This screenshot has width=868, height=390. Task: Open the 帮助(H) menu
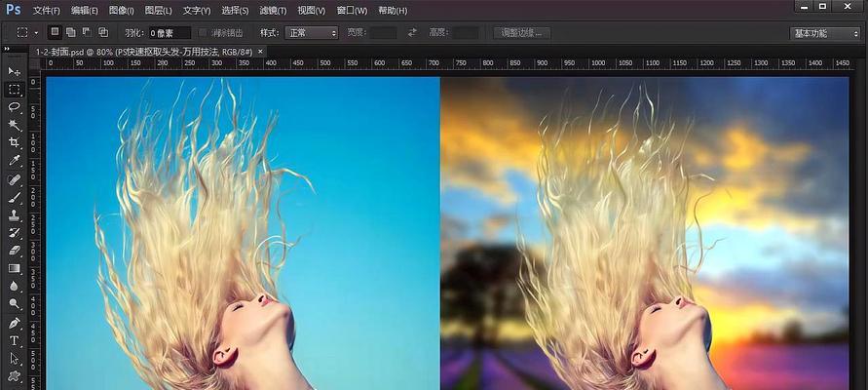393,11
